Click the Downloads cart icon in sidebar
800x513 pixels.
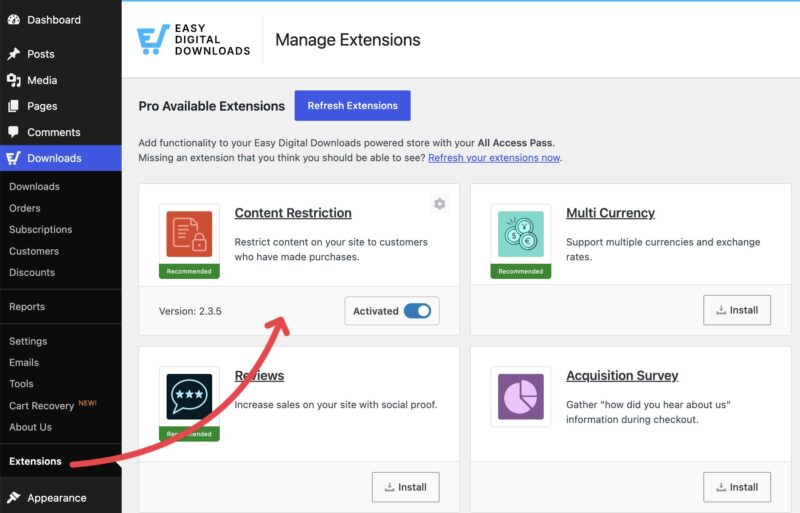click(14, 158)
